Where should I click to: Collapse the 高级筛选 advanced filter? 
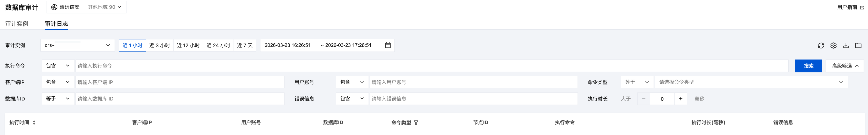pyautogui.click(x=845, y=66)
